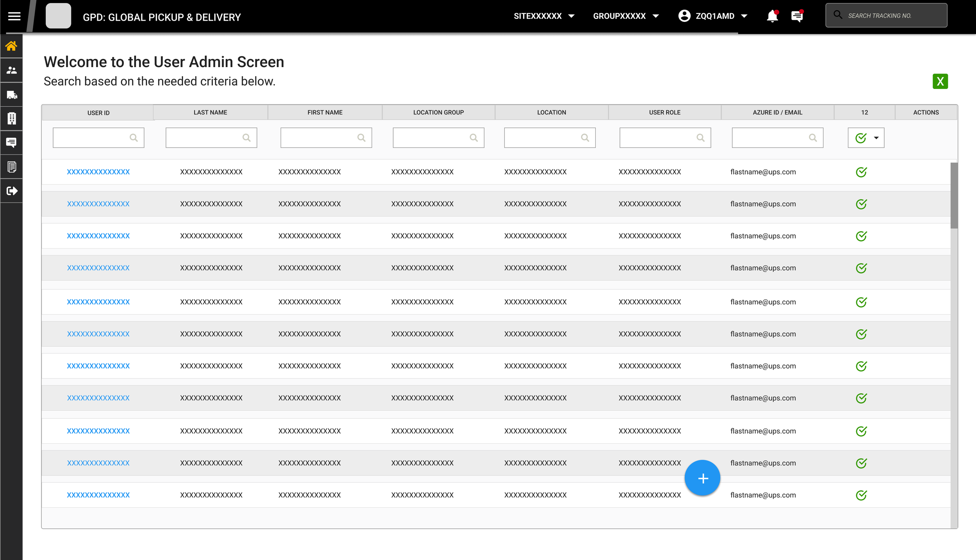This screenshot has width=976, height=560.
Task: Click the table vertical scrollbar thumb
Action: (954, 195)
